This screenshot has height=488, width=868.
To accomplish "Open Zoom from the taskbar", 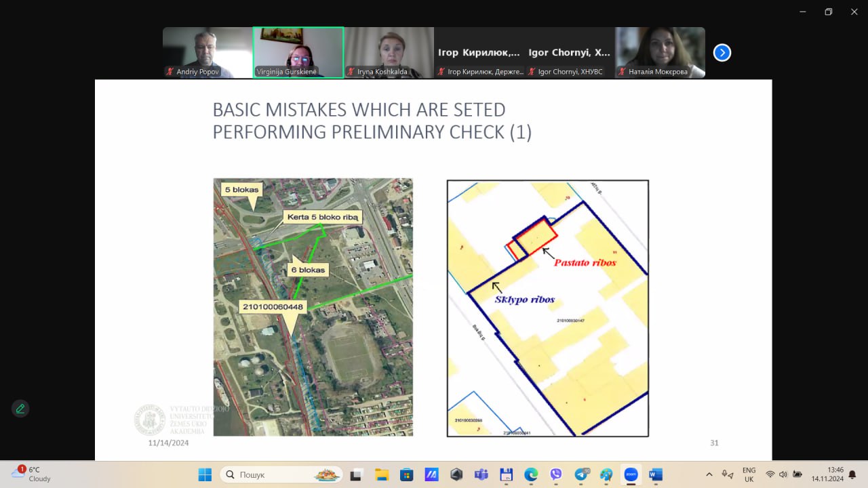I will click(631, 474).
